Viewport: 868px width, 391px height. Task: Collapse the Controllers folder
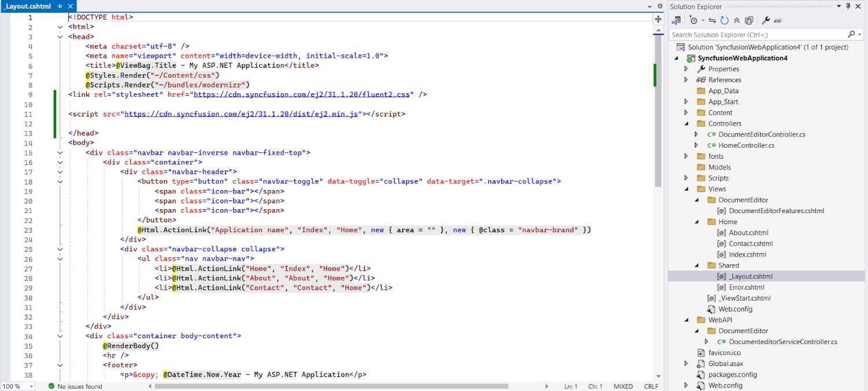[686, 123]
